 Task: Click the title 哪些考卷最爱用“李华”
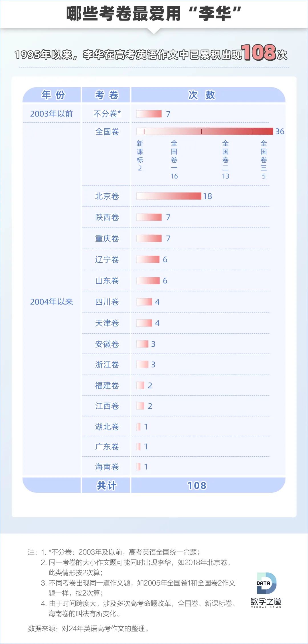(154, 14)
